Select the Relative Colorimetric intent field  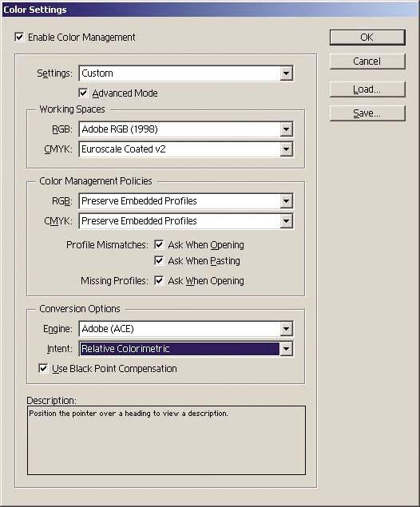(180, 349)
